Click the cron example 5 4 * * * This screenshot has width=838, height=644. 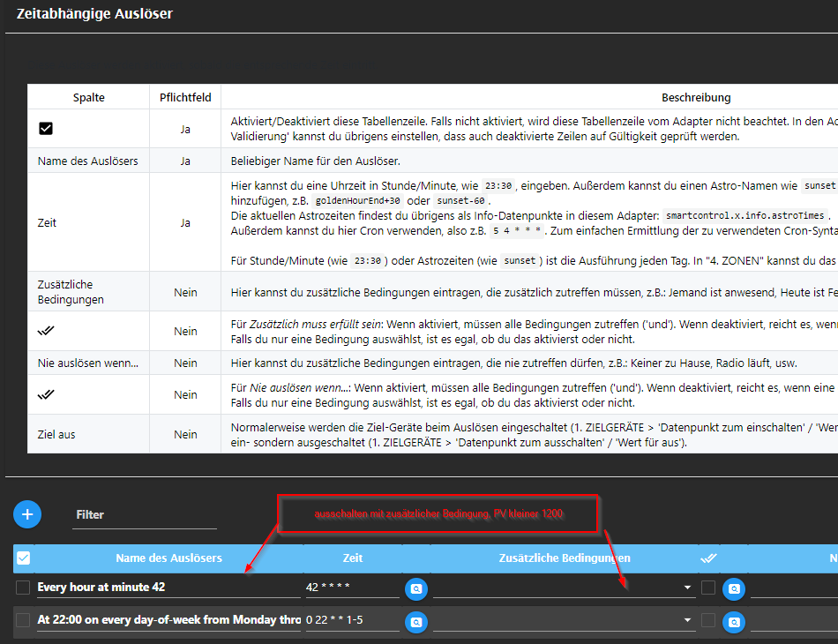tap(517, 231)
